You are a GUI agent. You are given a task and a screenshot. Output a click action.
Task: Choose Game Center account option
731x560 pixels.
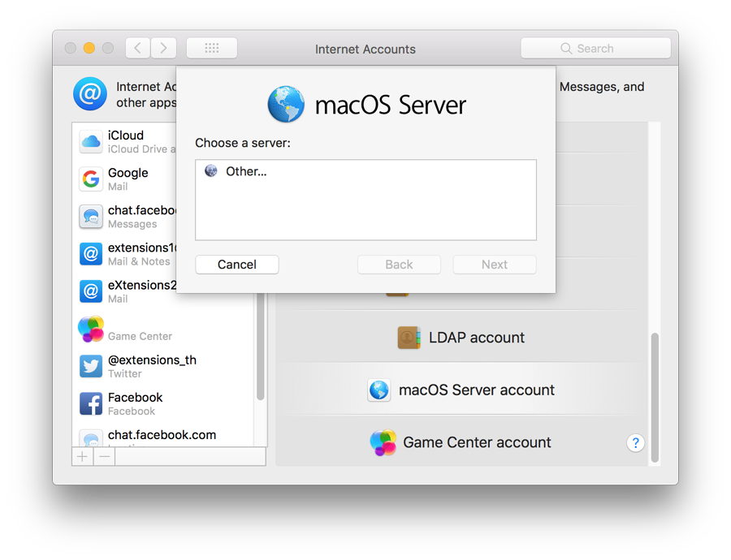tap(461, 442)
